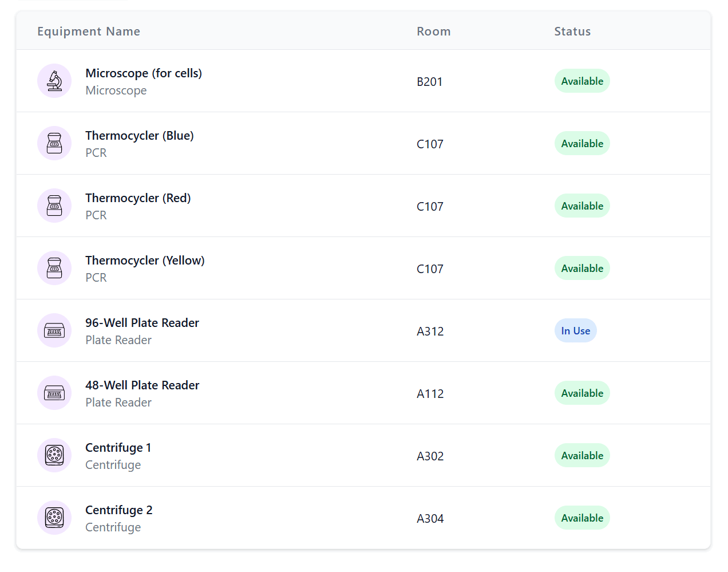Click the Available badge for Centrifuge 2
Viewport: 728px width, 572px height.
pos(582,518)
